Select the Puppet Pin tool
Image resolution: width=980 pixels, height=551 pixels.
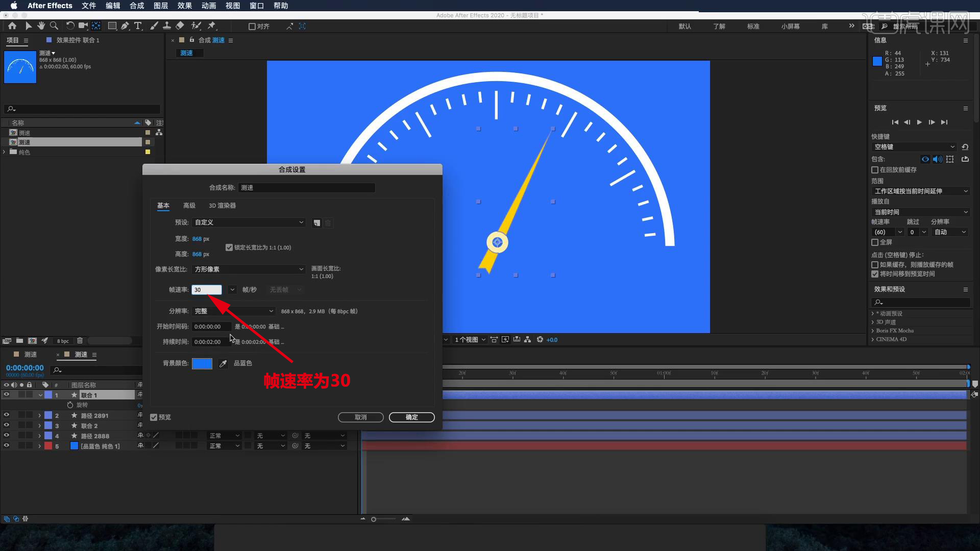click(x=212, y=26)
